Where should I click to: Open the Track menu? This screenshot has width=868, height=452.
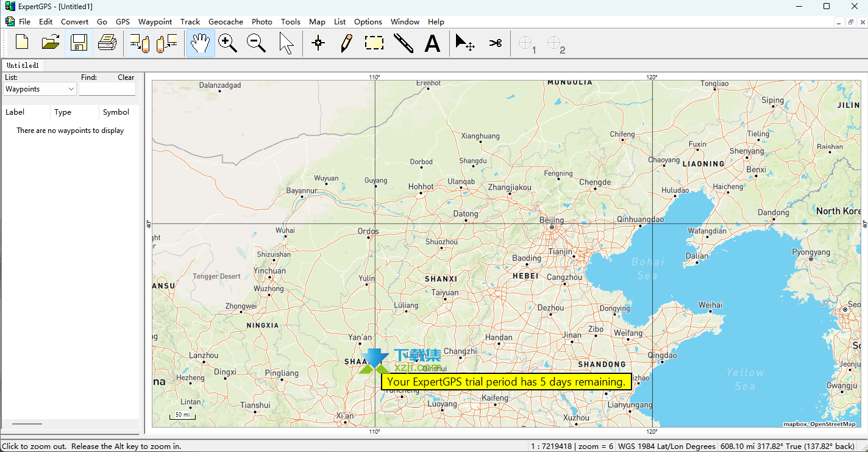tap(190, 21)
